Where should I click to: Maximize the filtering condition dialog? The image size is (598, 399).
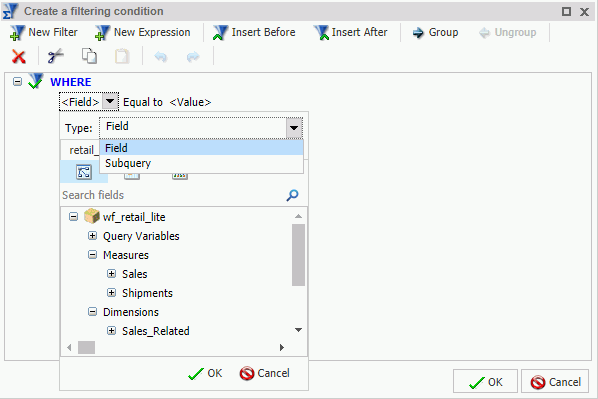pos(566,12)
